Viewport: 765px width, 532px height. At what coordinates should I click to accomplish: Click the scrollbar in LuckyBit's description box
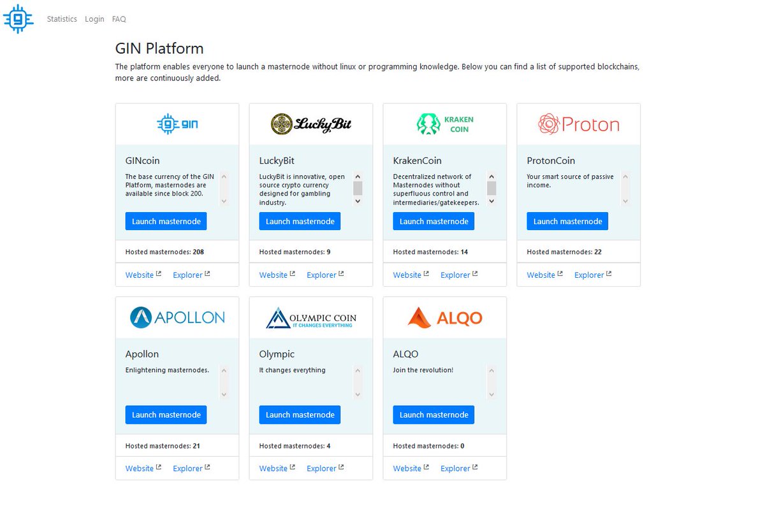click(x=358, y=187)
